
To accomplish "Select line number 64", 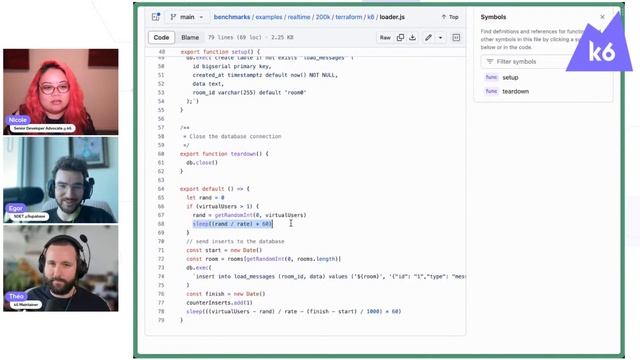I will (x=161, y=189).
